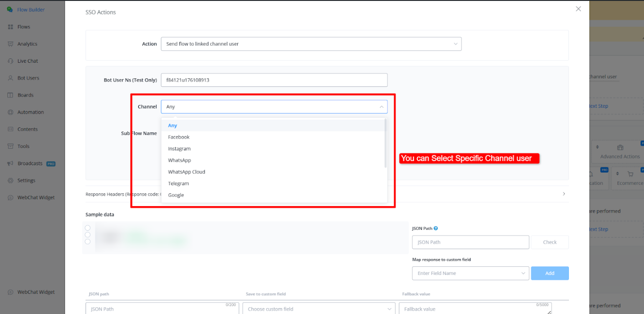Image resolution: width=644 pixels, height=314 pixels.
Task: Open the Automation icon
Action: click(x=10, y=112)
